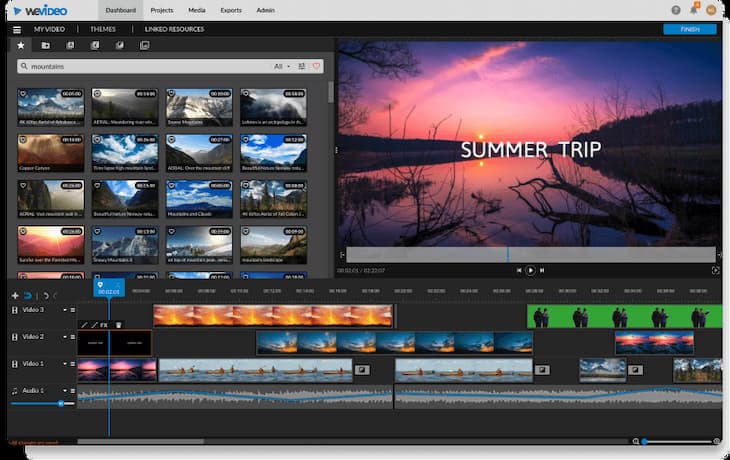Click the redo arrow in timeline toolbar

tap(55, 296)
